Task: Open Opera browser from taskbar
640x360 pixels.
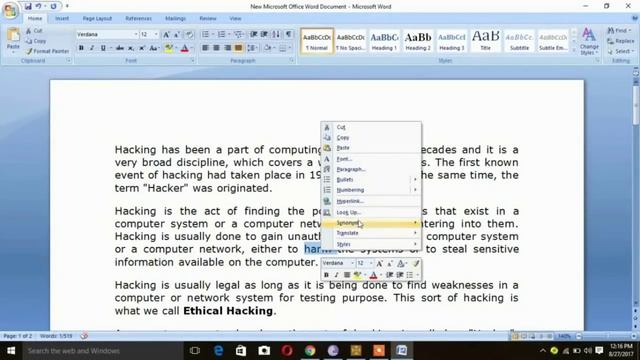Action: (287, 351)
